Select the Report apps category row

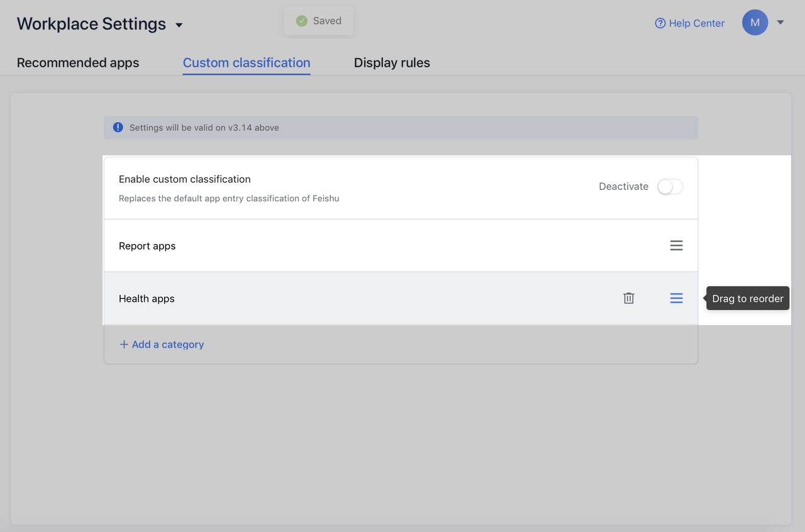(x=314, y=245)
